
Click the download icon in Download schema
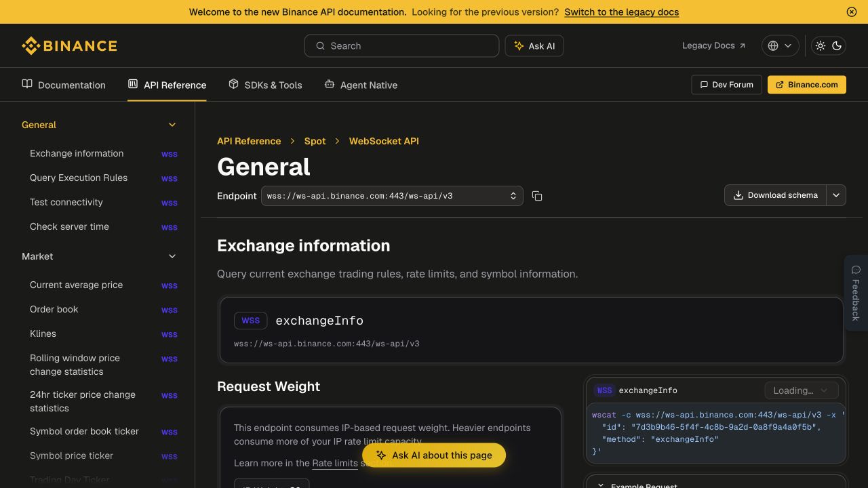click(x=738, y=195)
